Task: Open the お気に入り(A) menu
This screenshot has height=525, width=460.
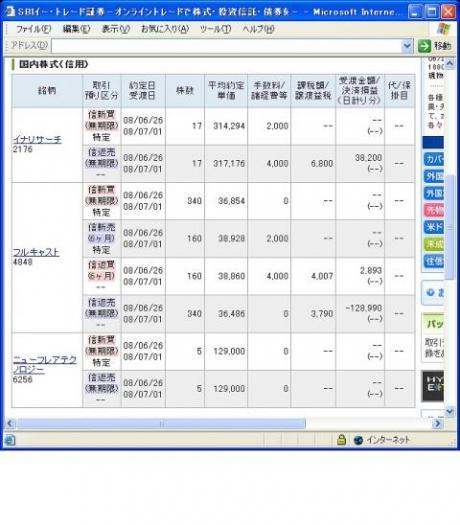Action: [165, 29]
